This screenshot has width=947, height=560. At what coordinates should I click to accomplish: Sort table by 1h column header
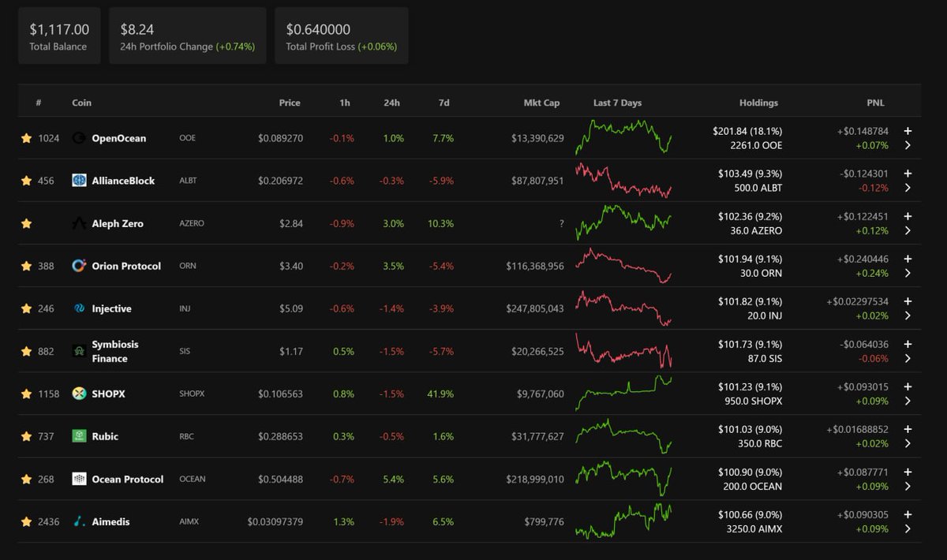(345, 103)
